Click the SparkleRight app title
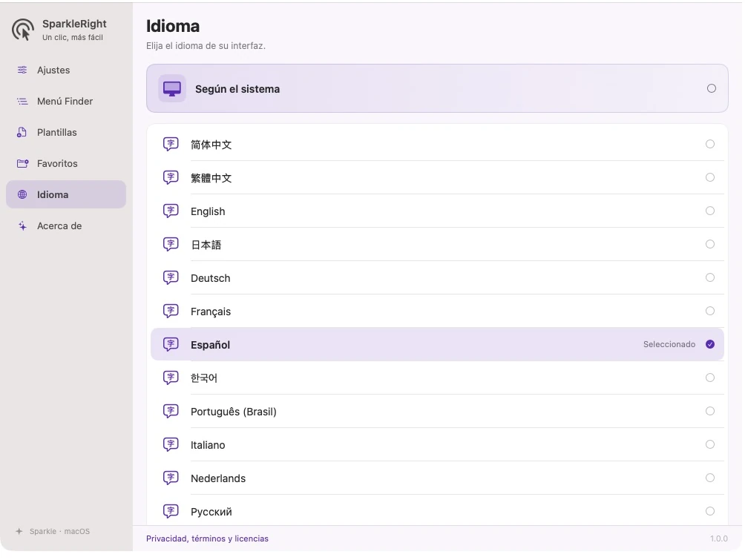Viewport: 748px width, 560px height. [x=74, y=24]
